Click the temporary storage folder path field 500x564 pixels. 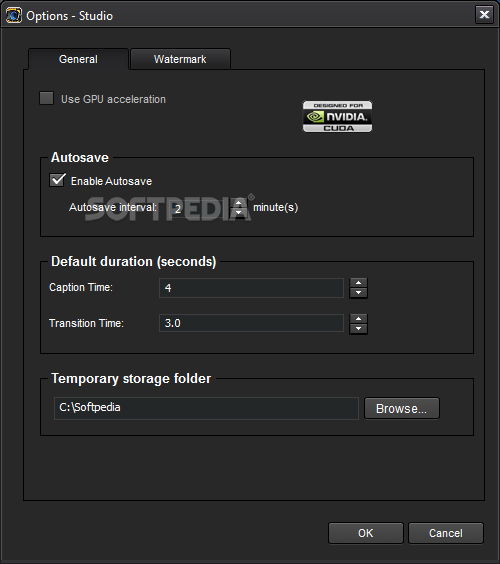[x=206, y=408]
